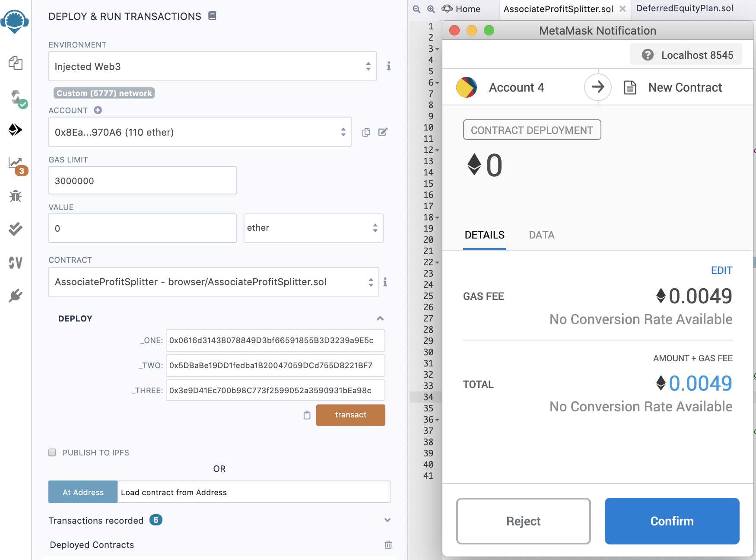Sign a message with account icon
756x560 pixels.
tap(383, 132)
